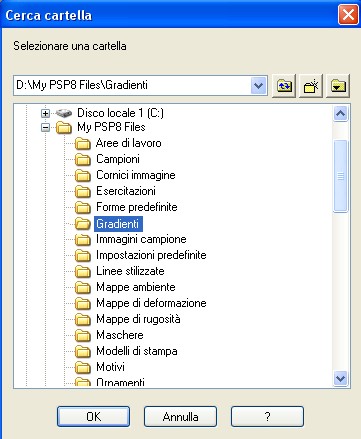The height and width of the screenshot is (439, 361).
Task: Select the Impostazioni predefinite folder
Action: pyautogui.click(x=151, y=255)
